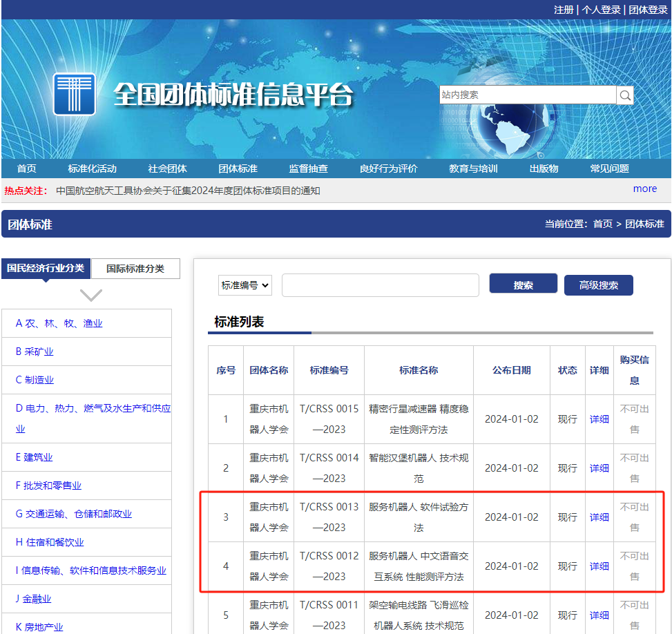Focus the standard list search text box
Screen dimensions: 672x634
click(380, 285)
